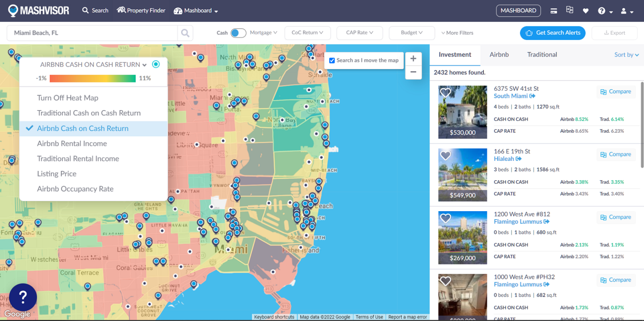Screen dimensions: 644x321
Task: Click the Miami Beach, FL location search field
Action: pyautogui.click(x=92, y=33)
